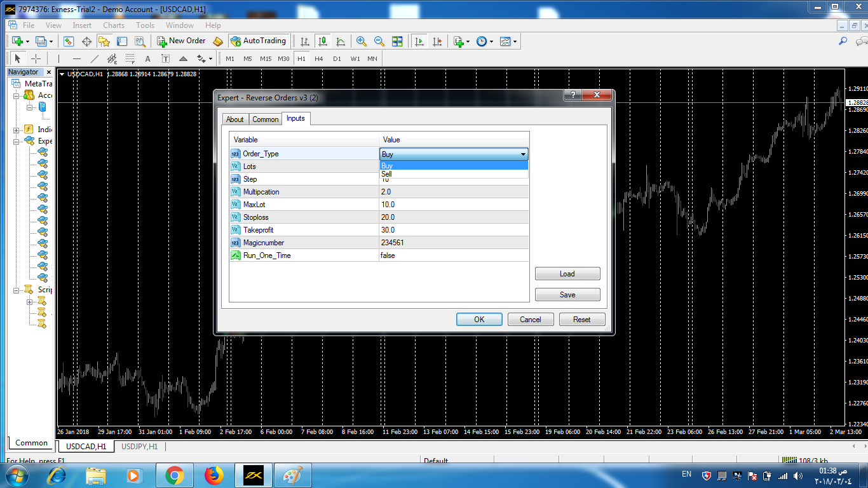The image size is (868, 488).
Task: Click the Save button
Action: click(x=567, y=295)
